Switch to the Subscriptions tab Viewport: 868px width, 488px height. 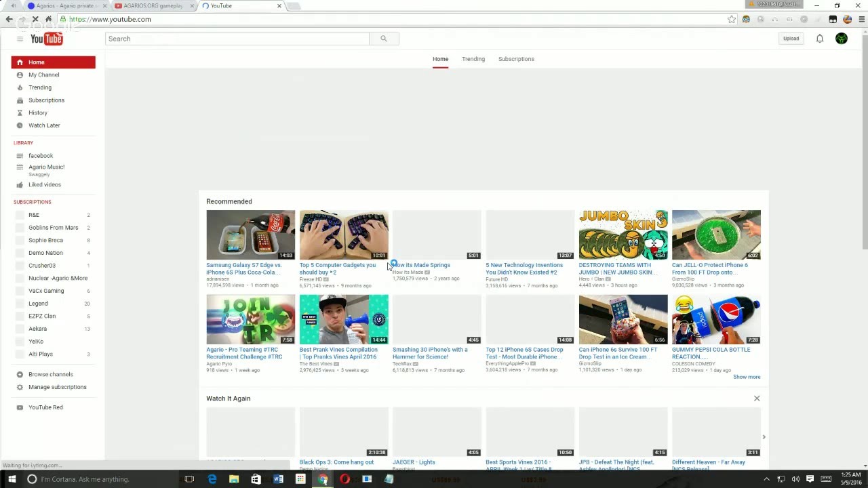(516, 59)
